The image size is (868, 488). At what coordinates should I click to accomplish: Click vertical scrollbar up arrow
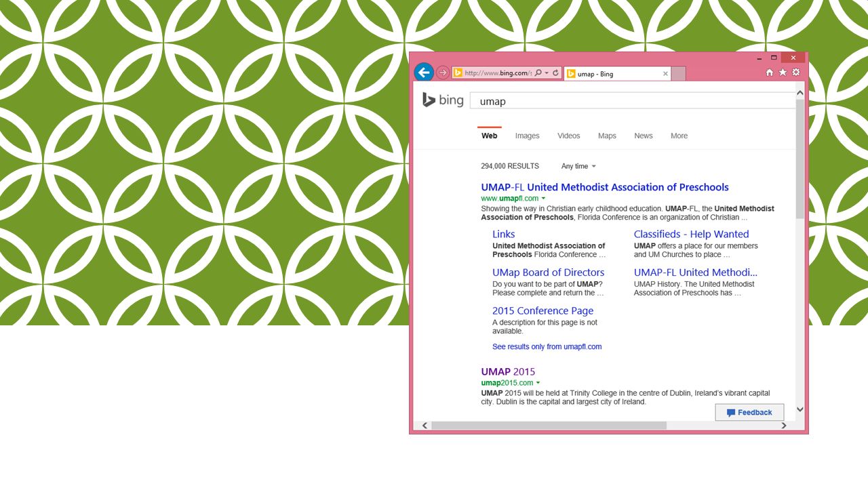pyautogui.click(x=800, y=93)
